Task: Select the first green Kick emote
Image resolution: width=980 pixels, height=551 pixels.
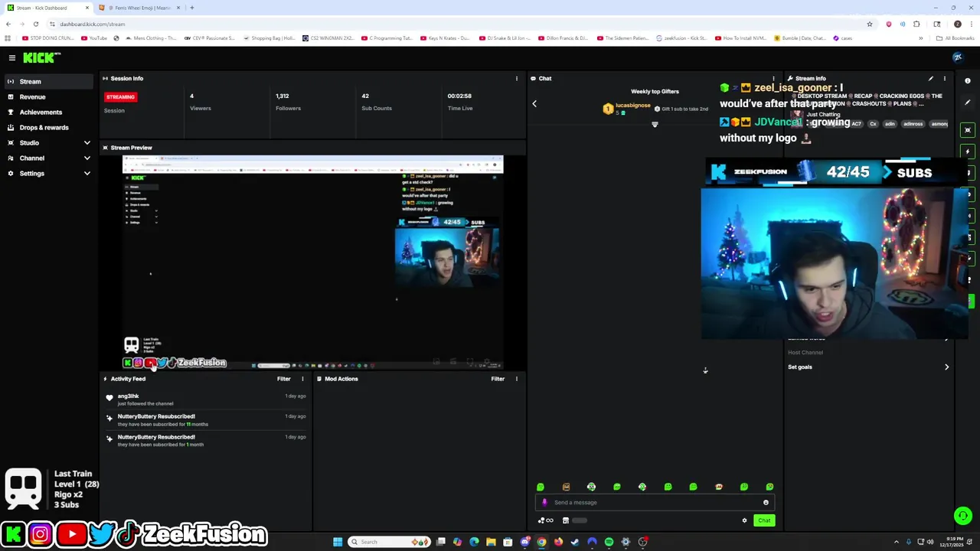Action: click(541, 487)
